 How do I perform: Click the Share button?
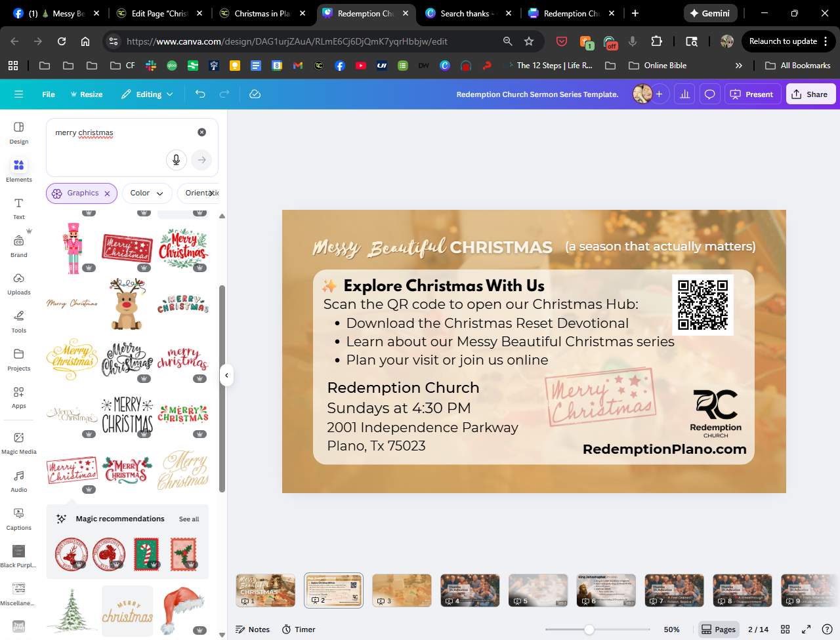click(x=810, y=94)
